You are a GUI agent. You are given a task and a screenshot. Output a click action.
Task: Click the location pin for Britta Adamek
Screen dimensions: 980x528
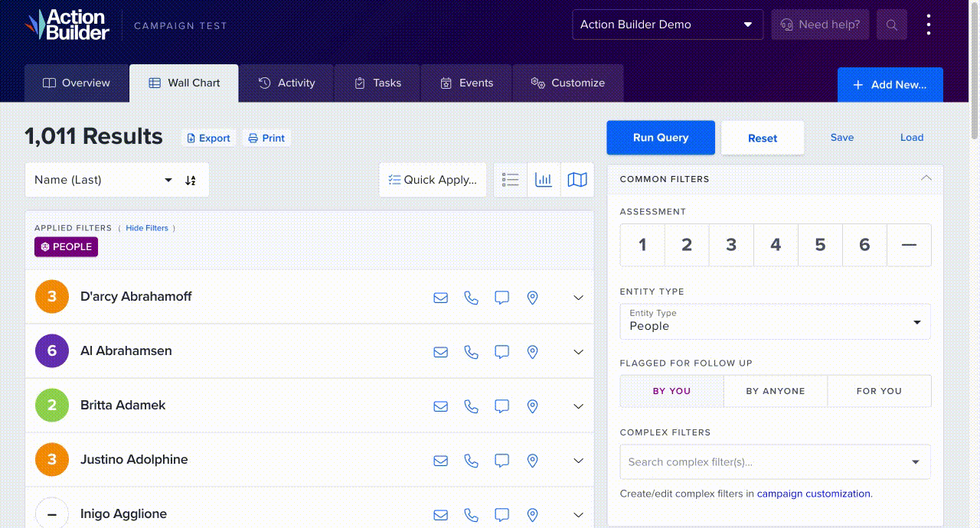click(532, 406)
